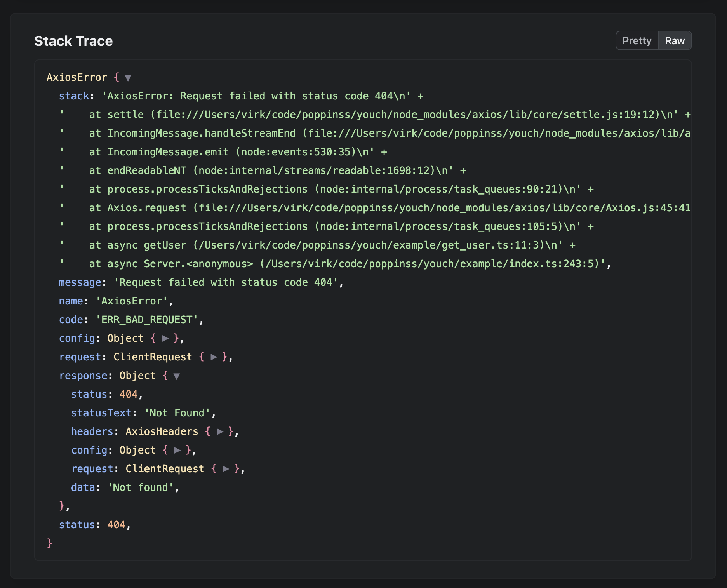Switch to the Pretty stack trace view
The image size is (727, 588).
(637, 41)
